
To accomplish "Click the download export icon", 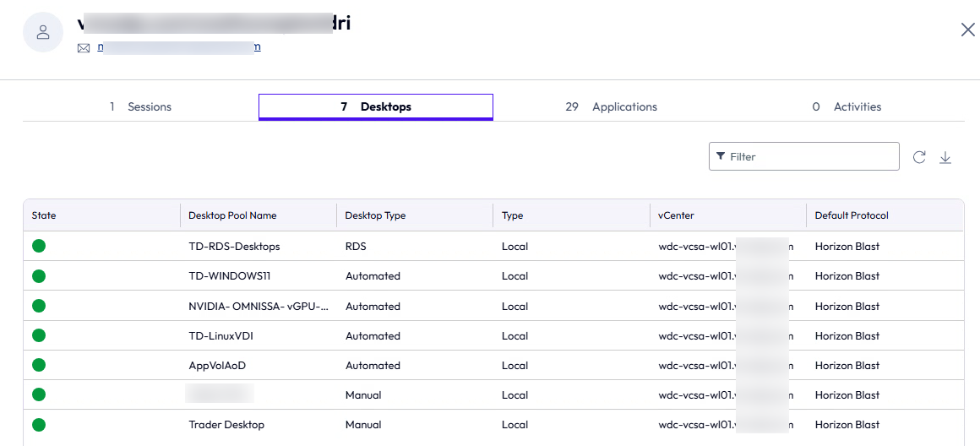I will point(945,157).
